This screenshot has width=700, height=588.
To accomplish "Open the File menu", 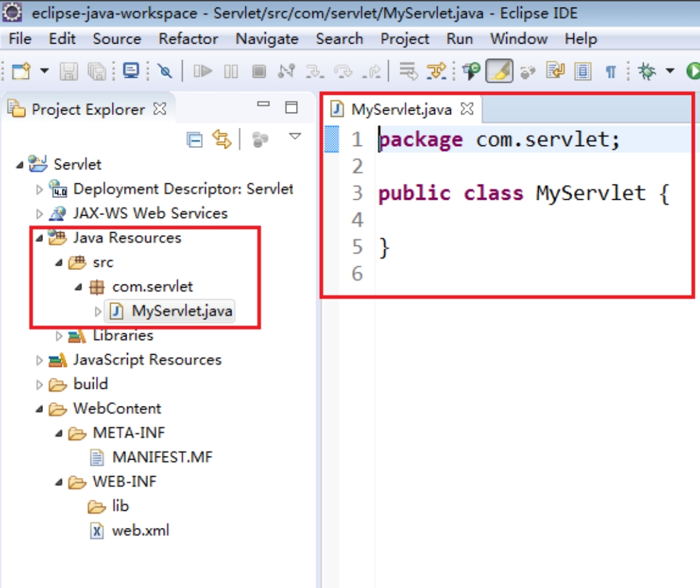I will [x=20, y=39].
